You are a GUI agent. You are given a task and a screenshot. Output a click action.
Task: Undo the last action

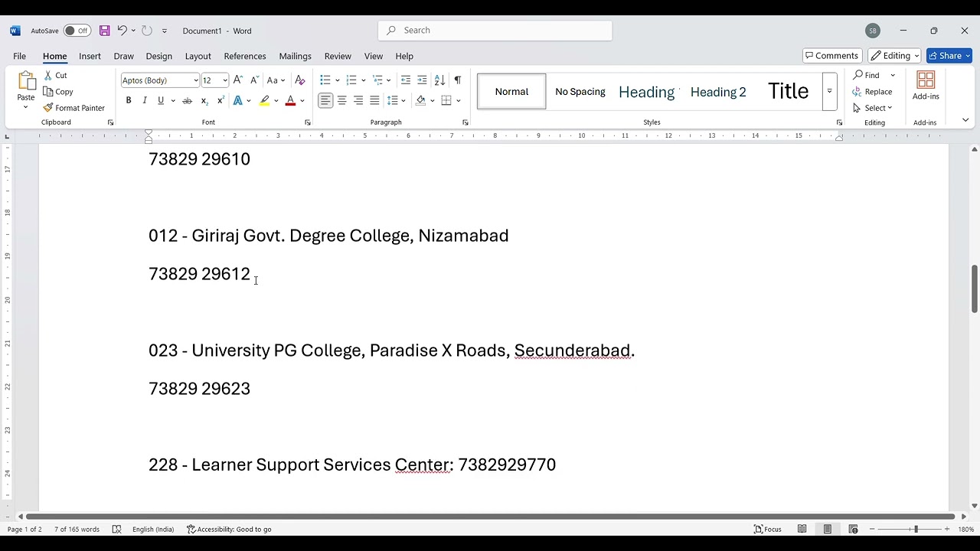point(122,31)
